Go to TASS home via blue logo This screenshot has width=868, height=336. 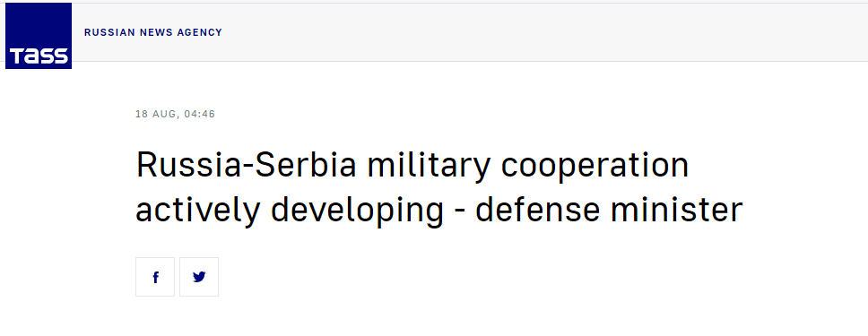pyautogui.click(x=39, y=36)
